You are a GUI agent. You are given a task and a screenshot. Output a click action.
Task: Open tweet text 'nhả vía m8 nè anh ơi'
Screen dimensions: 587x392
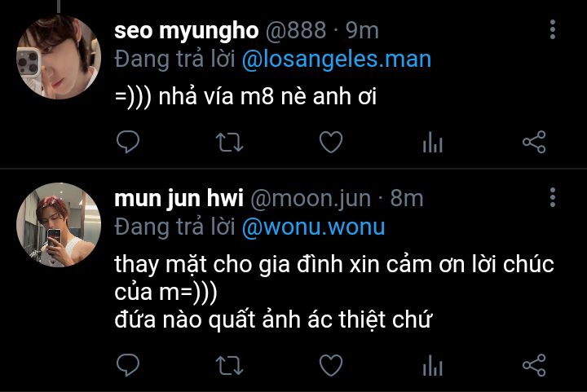click(x=267, y=96)
